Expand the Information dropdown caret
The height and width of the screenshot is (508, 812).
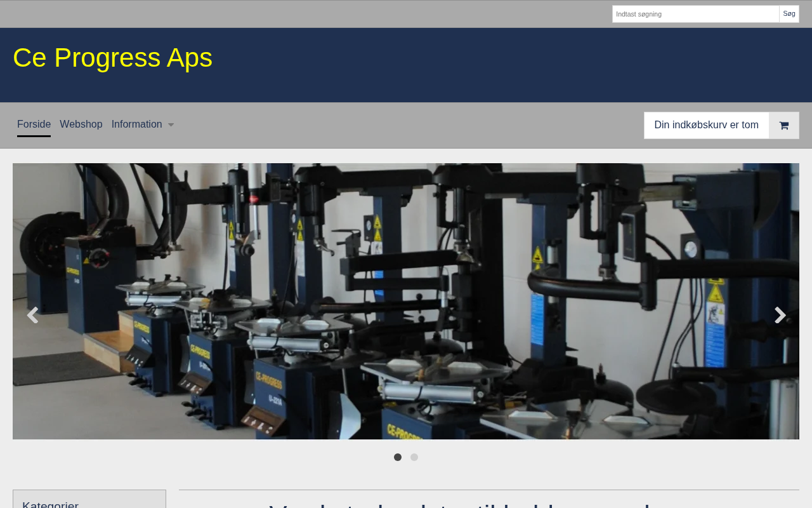pos(171,125)
